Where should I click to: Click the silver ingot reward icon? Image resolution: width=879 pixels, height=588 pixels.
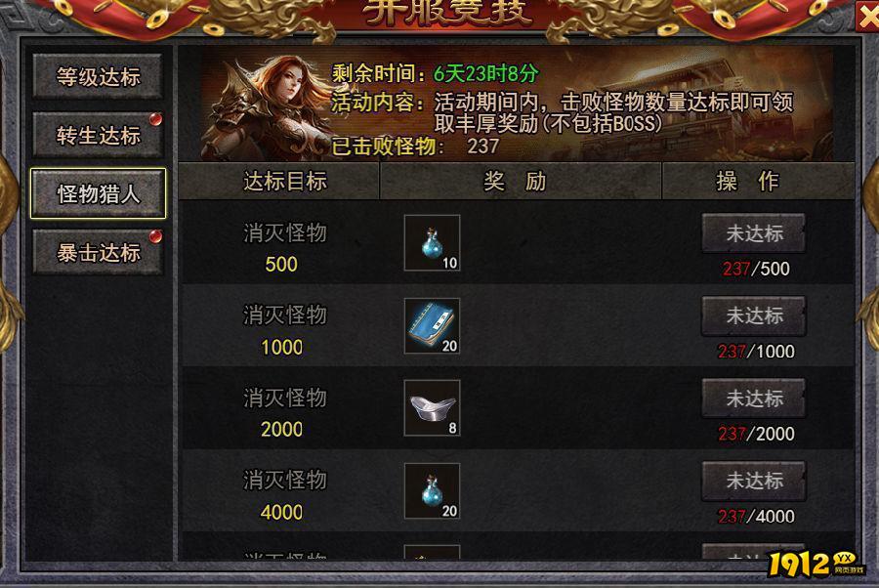tap(433, 408)
